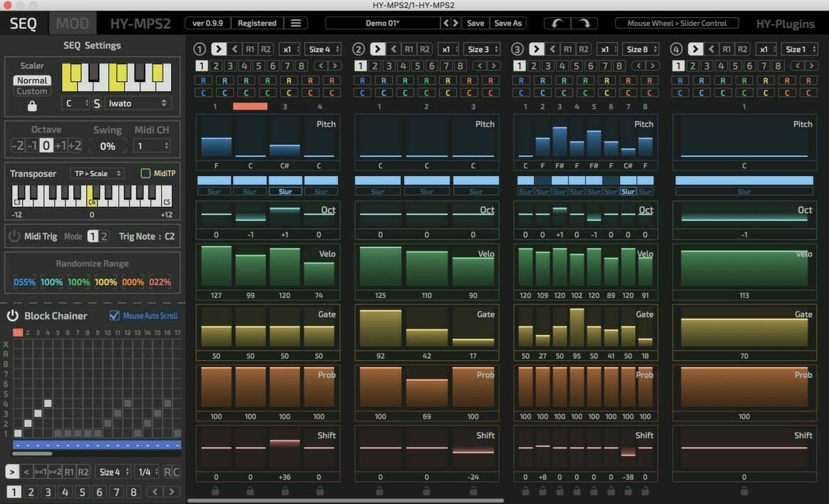Image resolution: width=829 pixels, height=504 pixels.
Task: Select pattern 3 tab in sequencer 4
Action: pyautogui.click(x=706, y=66)
